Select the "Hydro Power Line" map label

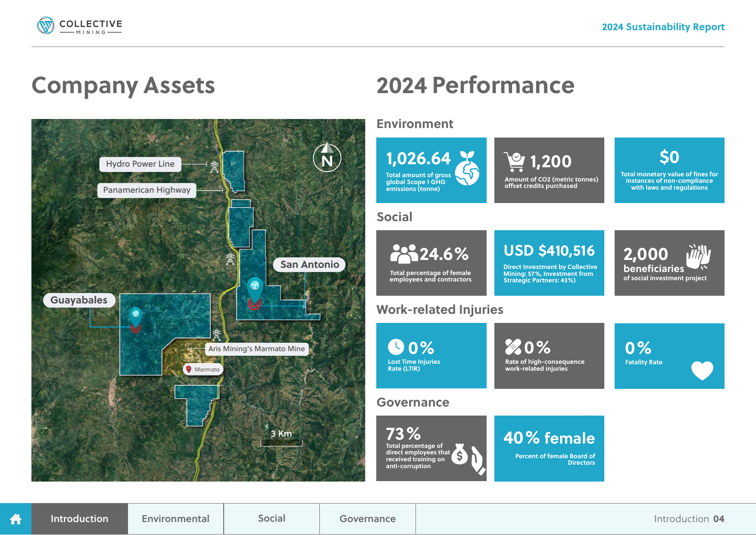(140, 164)
